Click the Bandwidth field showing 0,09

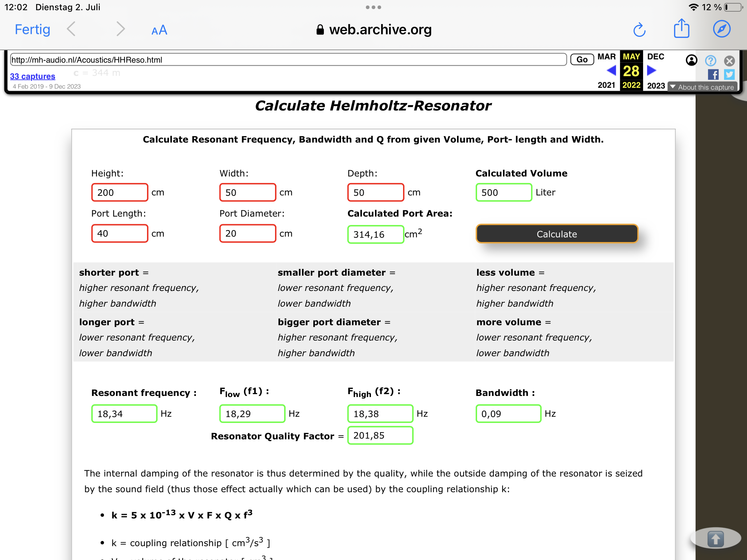tap(508, 414)
